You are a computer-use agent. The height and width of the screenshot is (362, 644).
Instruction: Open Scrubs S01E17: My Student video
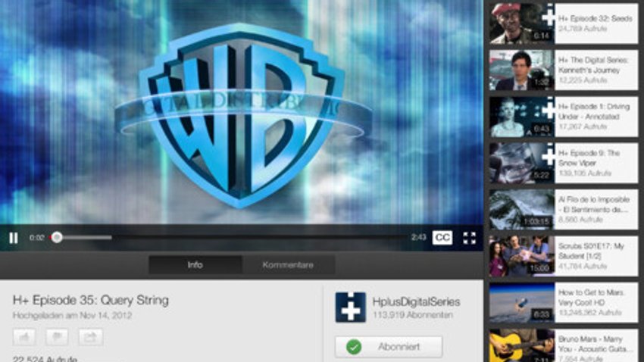(563, 256)
